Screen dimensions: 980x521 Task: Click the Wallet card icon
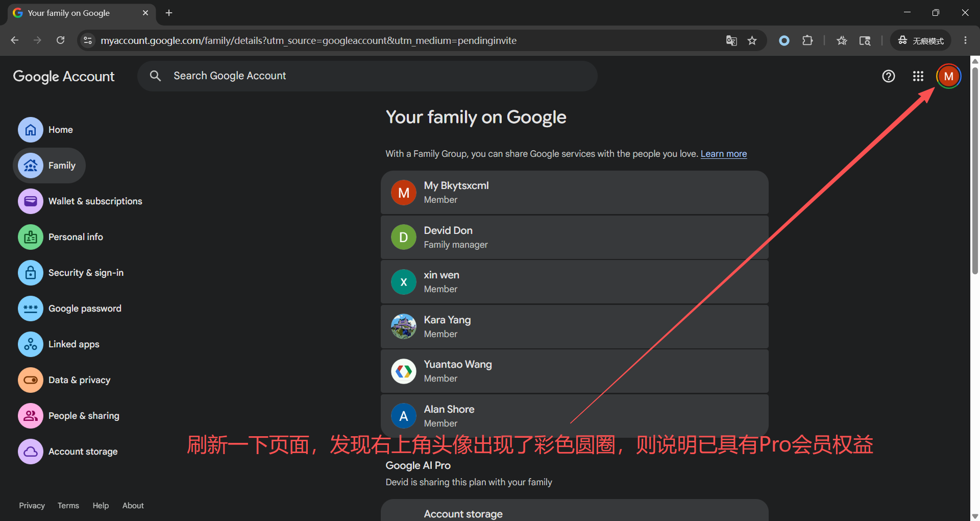[x=31, y=201]
